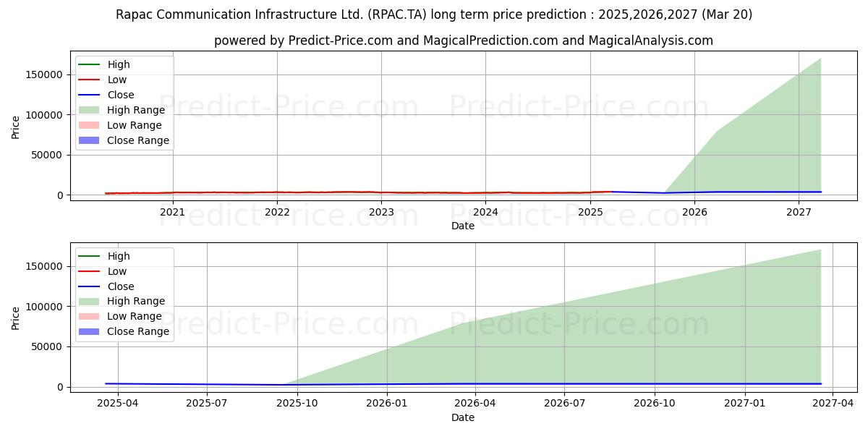Click the High Range swatch in bottom legend
The width and height of the screenshot is (868, 434).
(x=91, y=302)
